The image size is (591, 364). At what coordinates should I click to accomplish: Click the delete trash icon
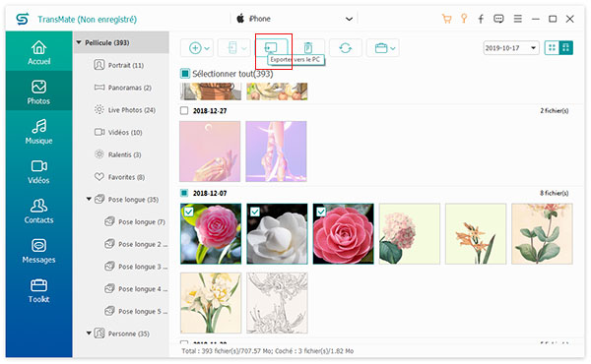[x=308, y=48]
